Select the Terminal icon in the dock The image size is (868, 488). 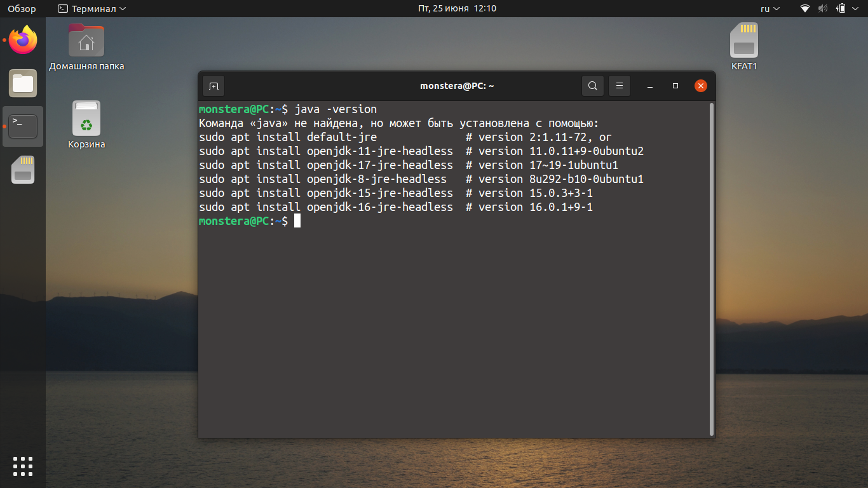23,126
